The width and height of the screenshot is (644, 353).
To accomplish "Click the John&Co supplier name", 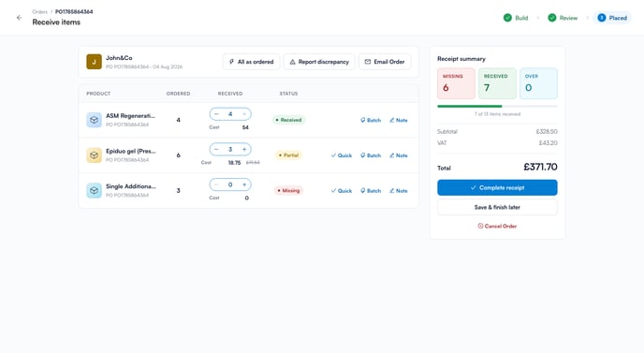I will click(119, 58).
